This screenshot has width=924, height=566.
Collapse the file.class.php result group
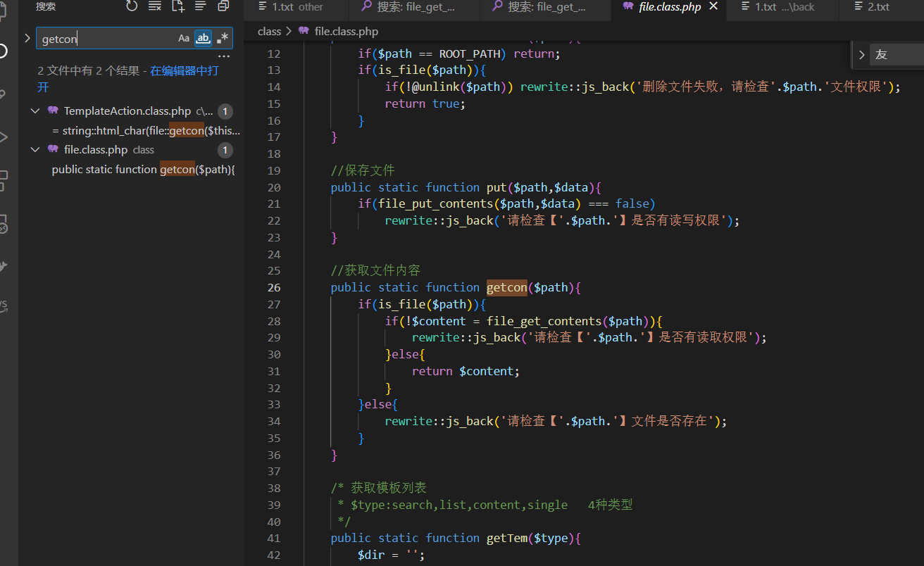(35, 149)
